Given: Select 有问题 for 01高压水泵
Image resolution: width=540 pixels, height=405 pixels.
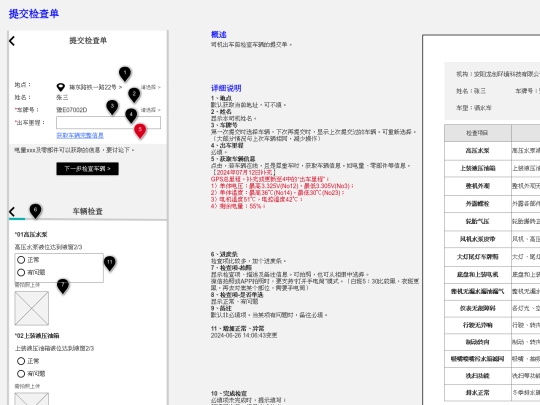Looking at the screenshot, I should point(31,272).
